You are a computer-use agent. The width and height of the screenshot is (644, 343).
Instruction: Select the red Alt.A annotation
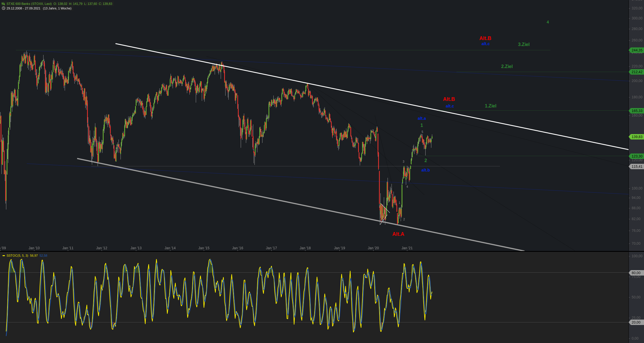coord(398,234)
